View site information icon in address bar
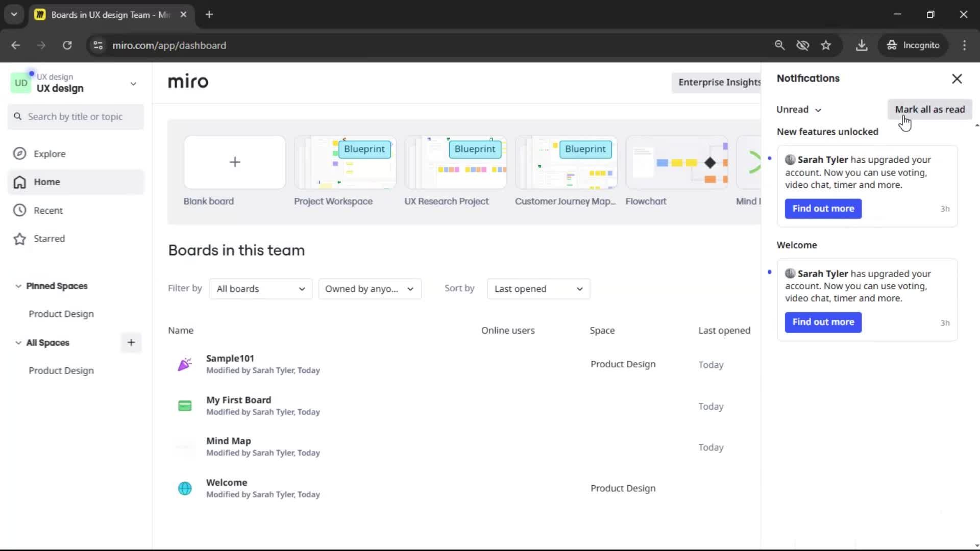 click(x=98, y=45)
